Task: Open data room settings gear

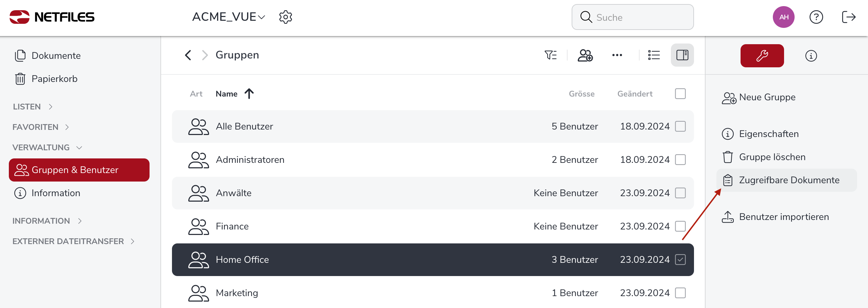Action: click(285, 17)
